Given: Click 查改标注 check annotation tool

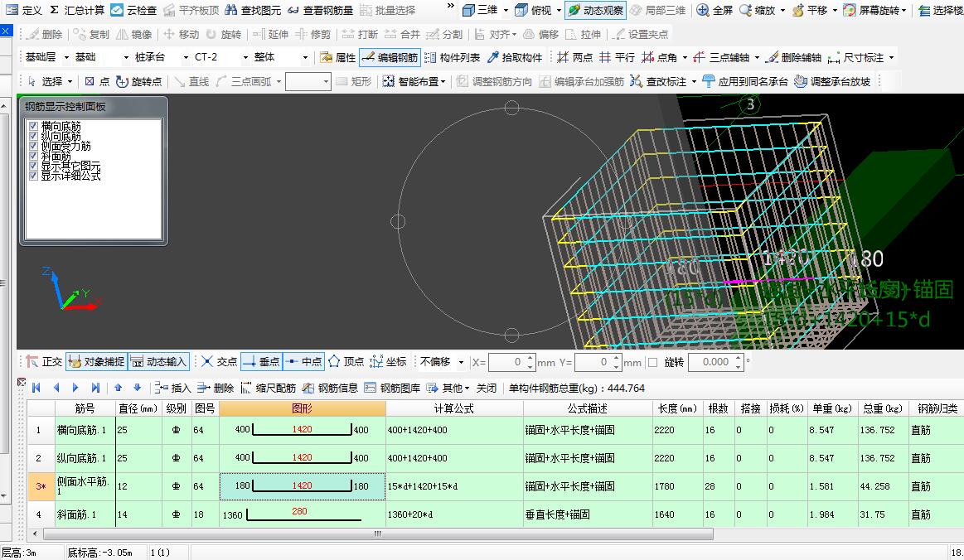Looking at the screenshot, I should tap(658, 81).
